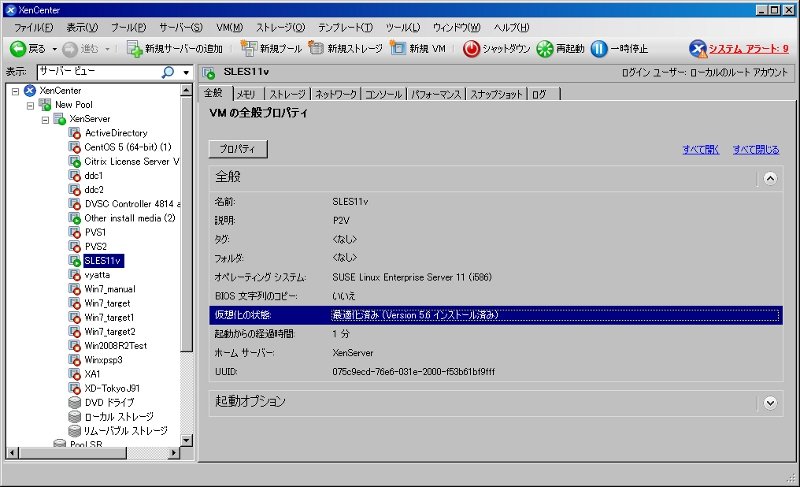The width and height of the screenshot is (800, 487).
Task: Click the tree scrollbar down arrow
Action: tap(186, 440)
